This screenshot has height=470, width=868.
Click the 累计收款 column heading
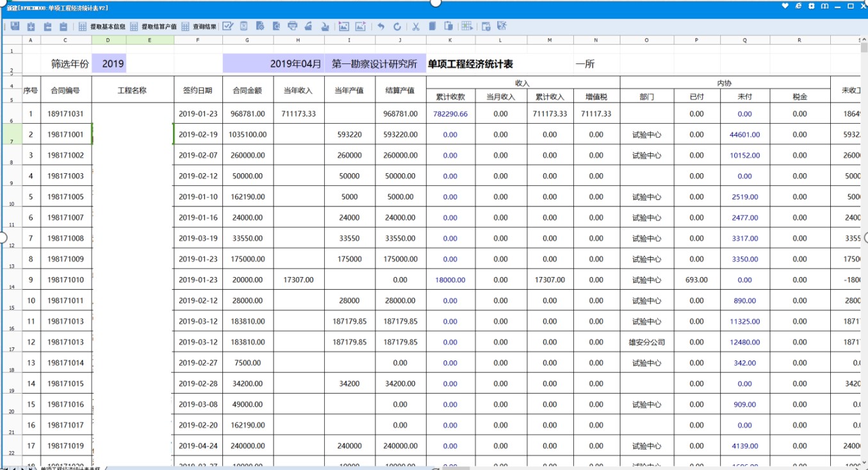(x=450, y=97)
